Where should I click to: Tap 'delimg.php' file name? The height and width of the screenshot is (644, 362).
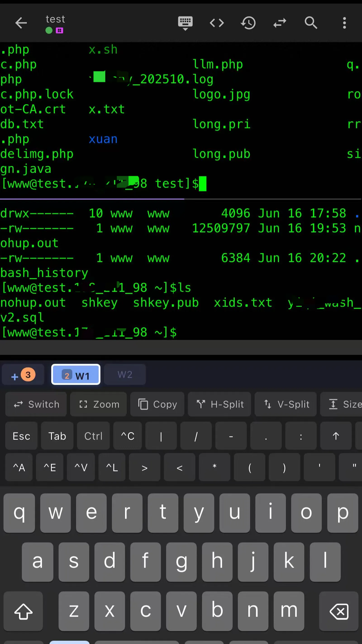(x=37, y=154)
